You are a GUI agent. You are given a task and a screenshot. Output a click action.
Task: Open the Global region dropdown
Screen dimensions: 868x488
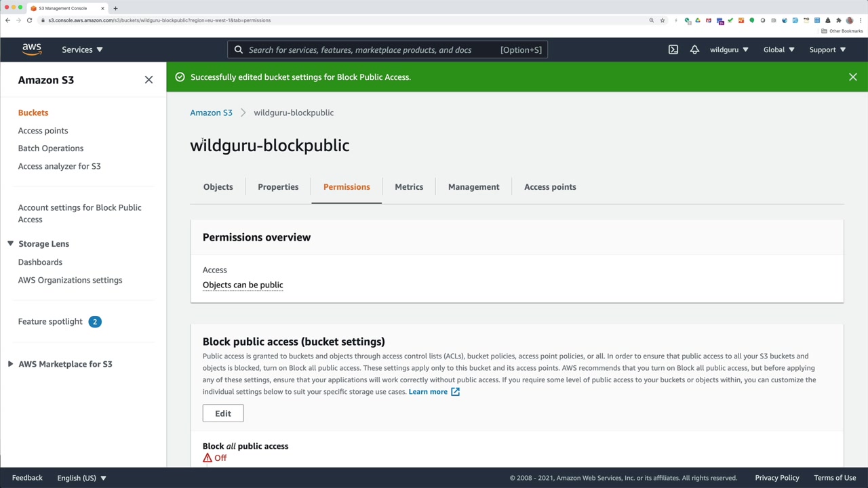click(778, 49)
